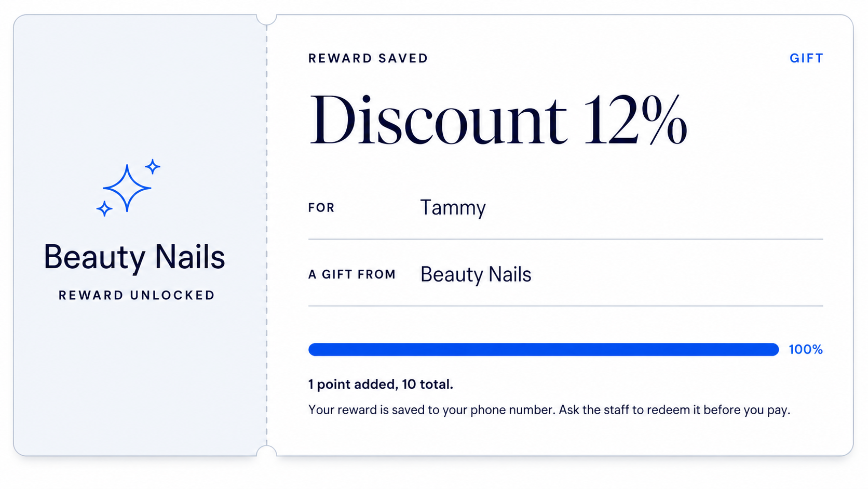This screenshot has width=868, height=489.
Task: Click the blue reward progress bar
Action: point(544,349)
